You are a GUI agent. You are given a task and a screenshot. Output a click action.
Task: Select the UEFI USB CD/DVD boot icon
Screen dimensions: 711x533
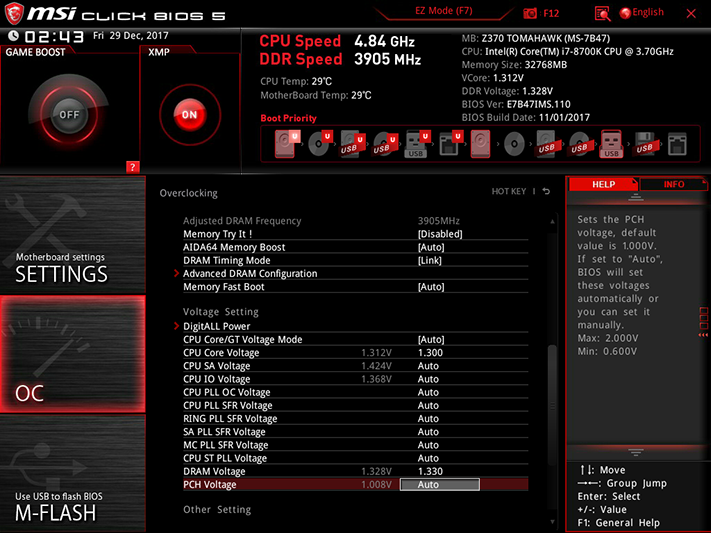tap(385, 144)
